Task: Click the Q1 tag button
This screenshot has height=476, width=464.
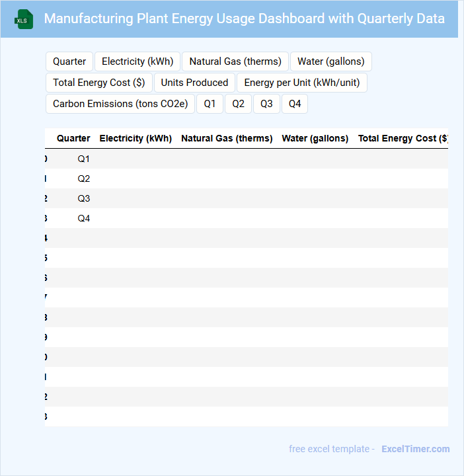Action: coord(210,104)
